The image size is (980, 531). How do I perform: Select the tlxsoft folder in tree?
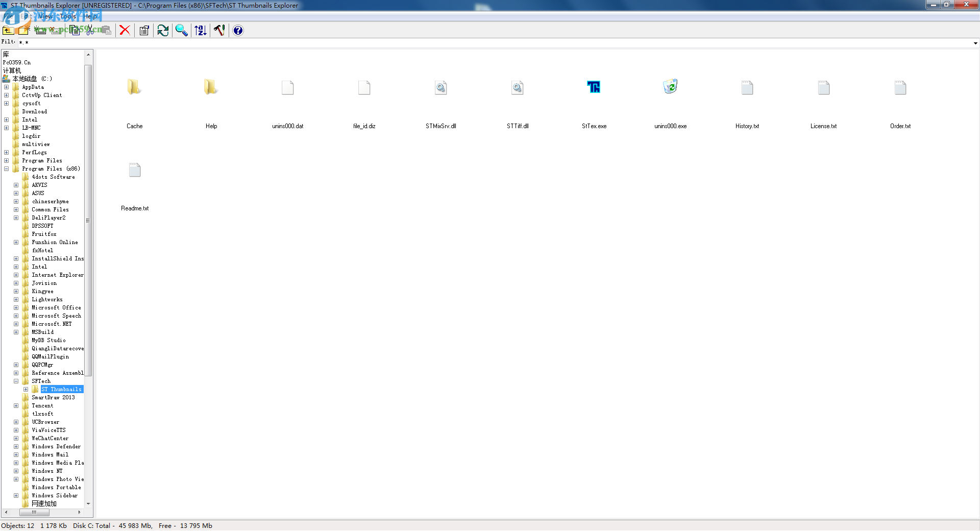click(x=42, y=414)
